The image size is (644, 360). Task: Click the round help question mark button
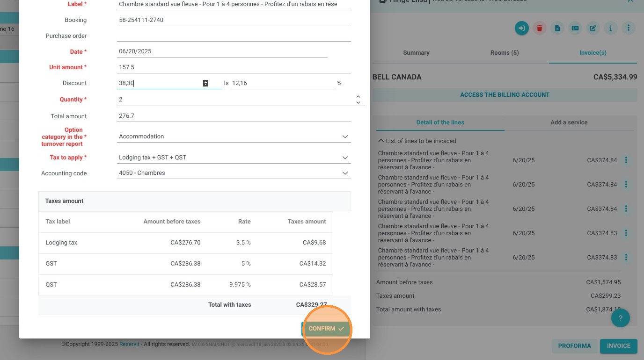click(x=621, y=318)
